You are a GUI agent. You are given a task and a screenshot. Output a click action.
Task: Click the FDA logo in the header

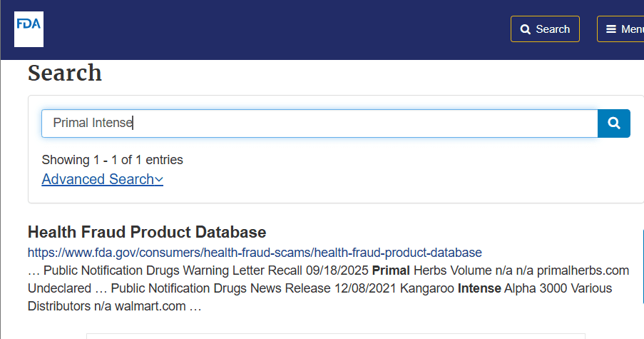[x=29, y=29]
